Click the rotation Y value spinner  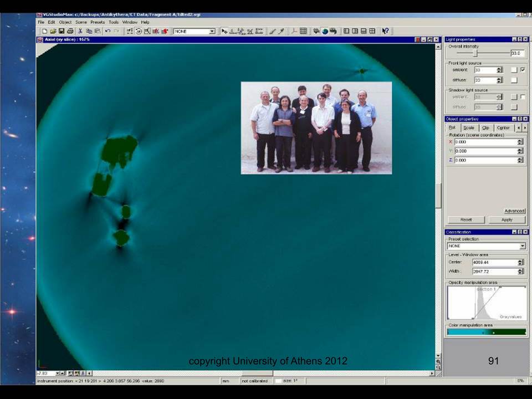520,151
